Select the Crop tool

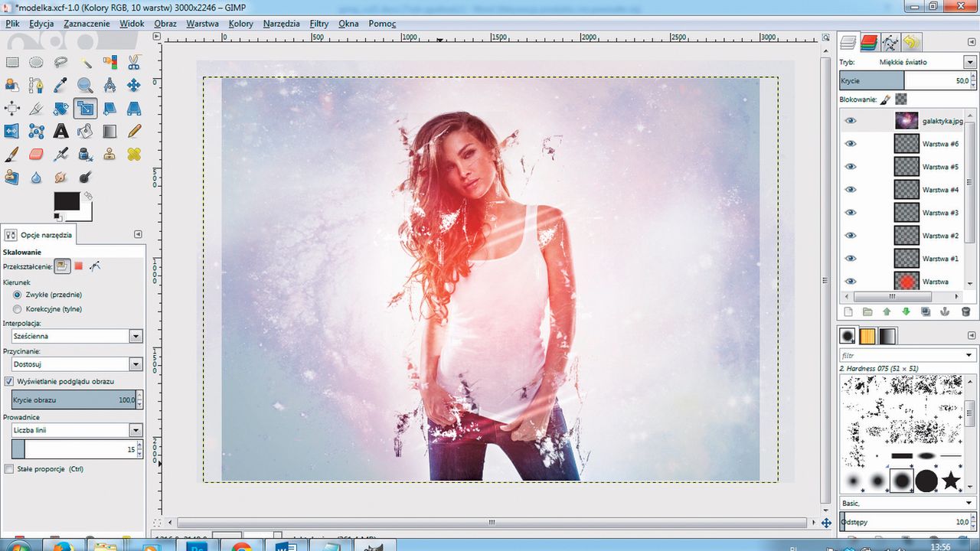(36, 109)
